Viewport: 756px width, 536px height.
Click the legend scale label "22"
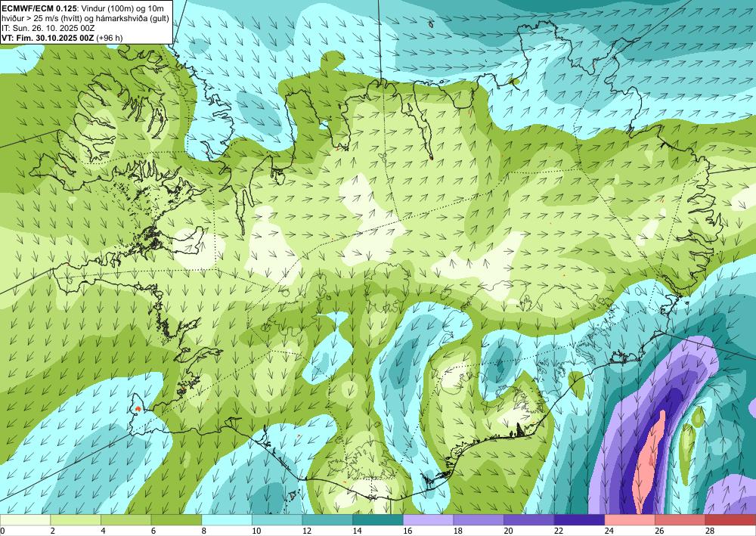559,531
